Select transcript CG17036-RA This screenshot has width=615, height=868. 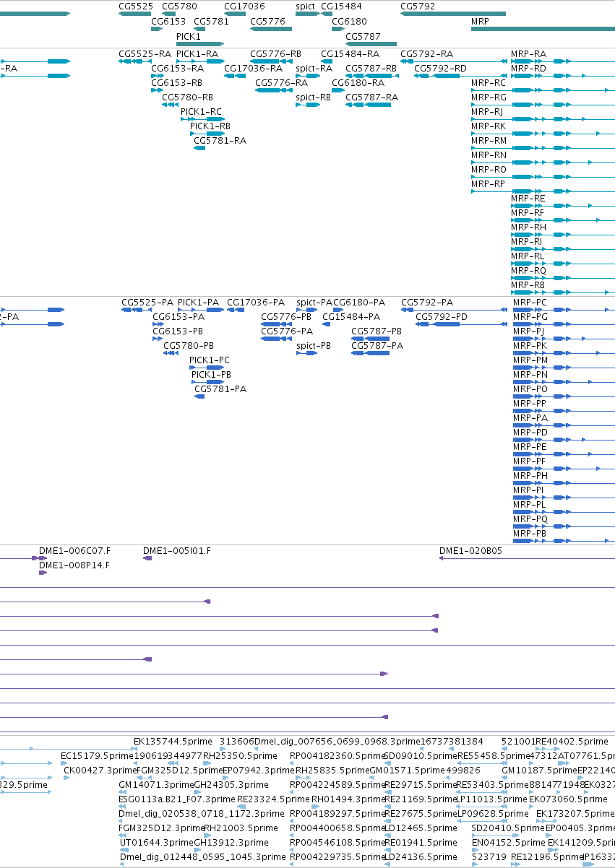(x=253, y=69)
